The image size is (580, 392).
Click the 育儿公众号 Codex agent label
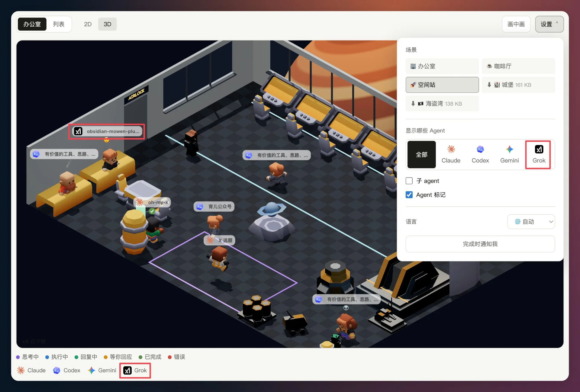point(214,207)
